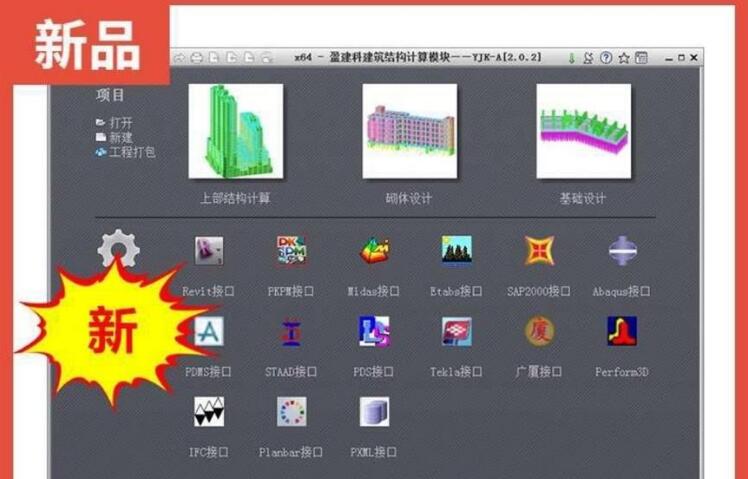Open the Perform3D icon
The image size is (748, 479).
point(621,331)
